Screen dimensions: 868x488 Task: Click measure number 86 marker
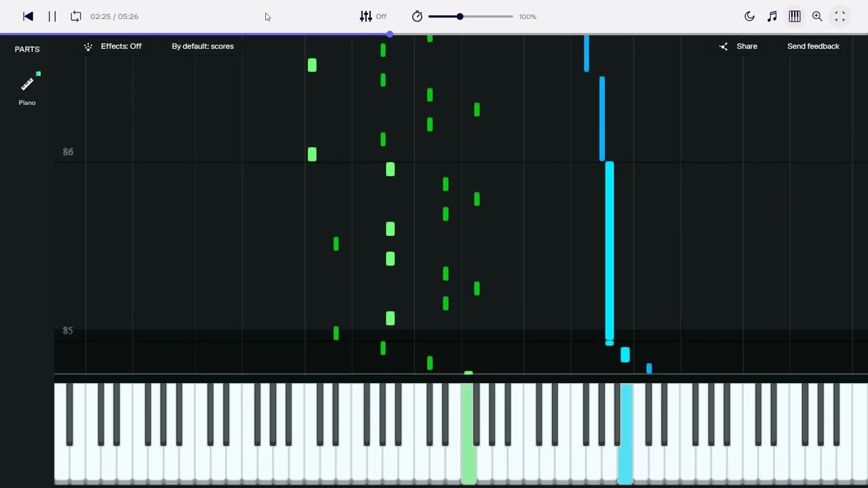click(x=68, y=152)
